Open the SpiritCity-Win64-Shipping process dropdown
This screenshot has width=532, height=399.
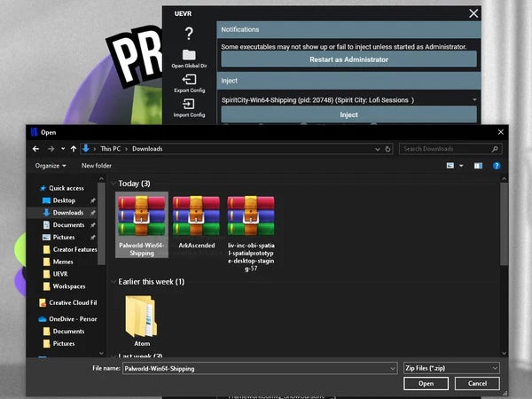coord(348,99)
